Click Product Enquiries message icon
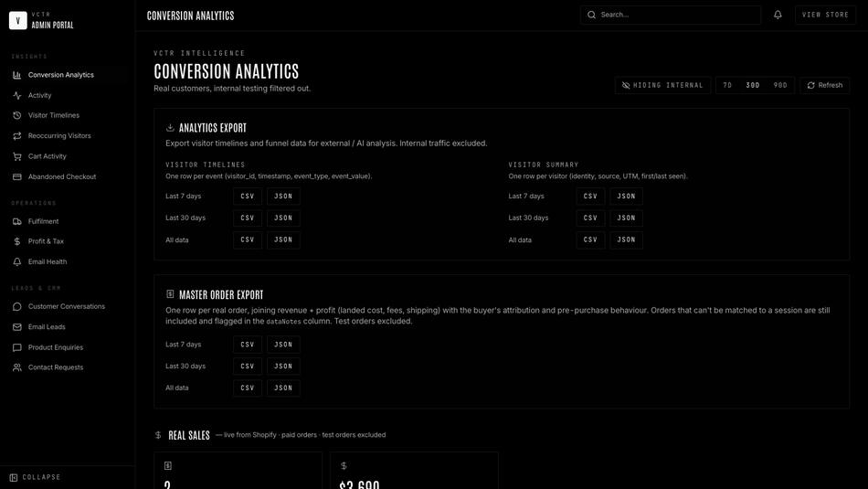 pos(17,347)
